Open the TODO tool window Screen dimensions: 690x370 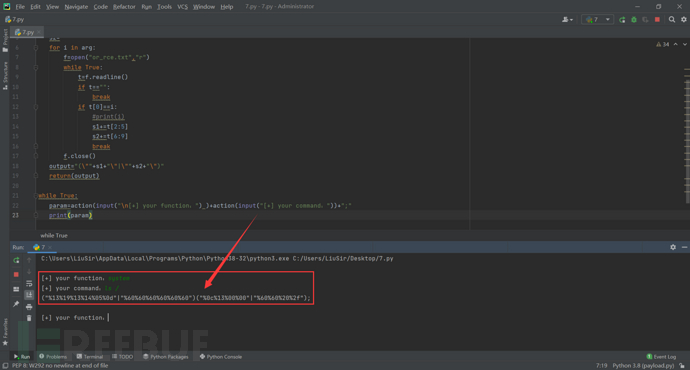pyautogui.click(x=122, y=357)
